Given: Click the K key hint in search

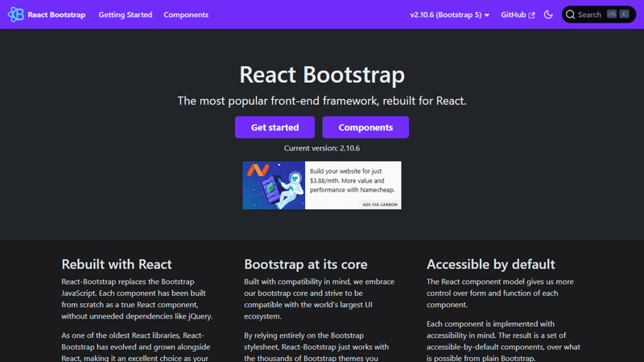Looking at the screenshot, I should (x=624, y=14).
